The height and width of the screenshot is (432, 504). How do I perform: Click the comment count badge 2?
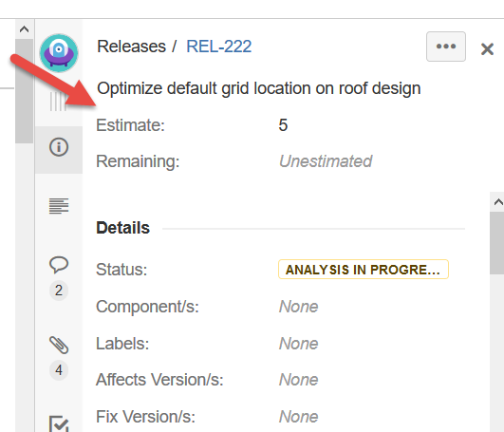pyautogui.click(x=59, y=291)
